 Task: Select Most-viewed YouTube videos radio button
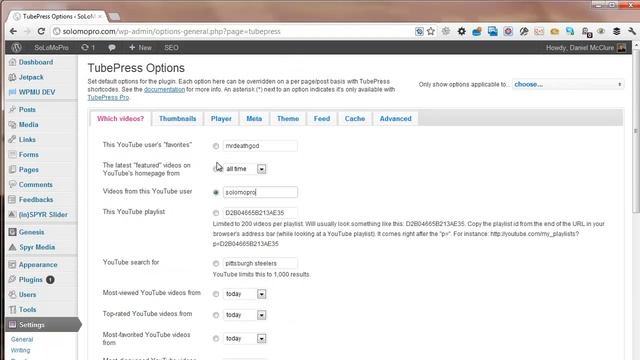pyautogui.click(x=216, y=294)
